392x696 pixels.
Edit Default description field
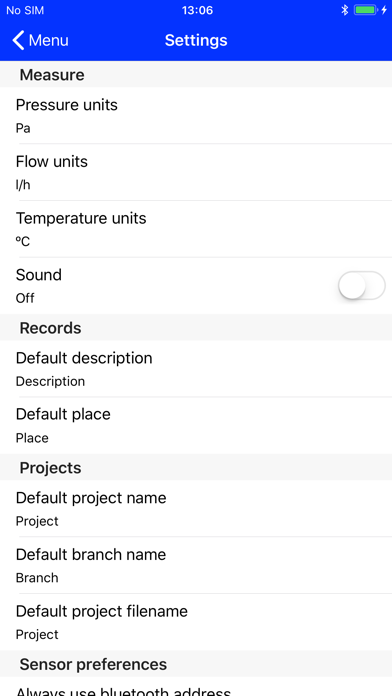[196, 369]
